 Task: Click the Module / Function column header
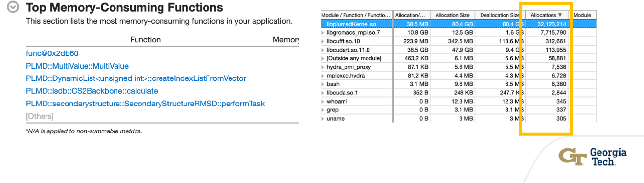[x=356, y=15]
